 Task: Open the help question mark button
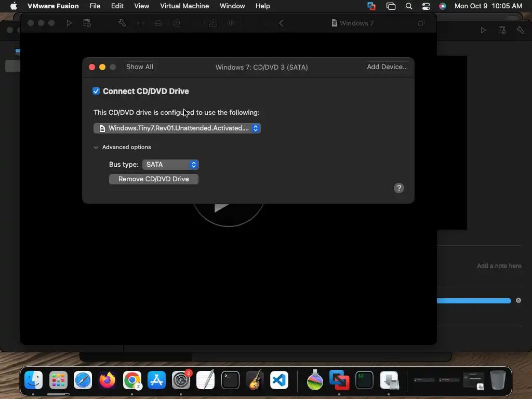399,188
